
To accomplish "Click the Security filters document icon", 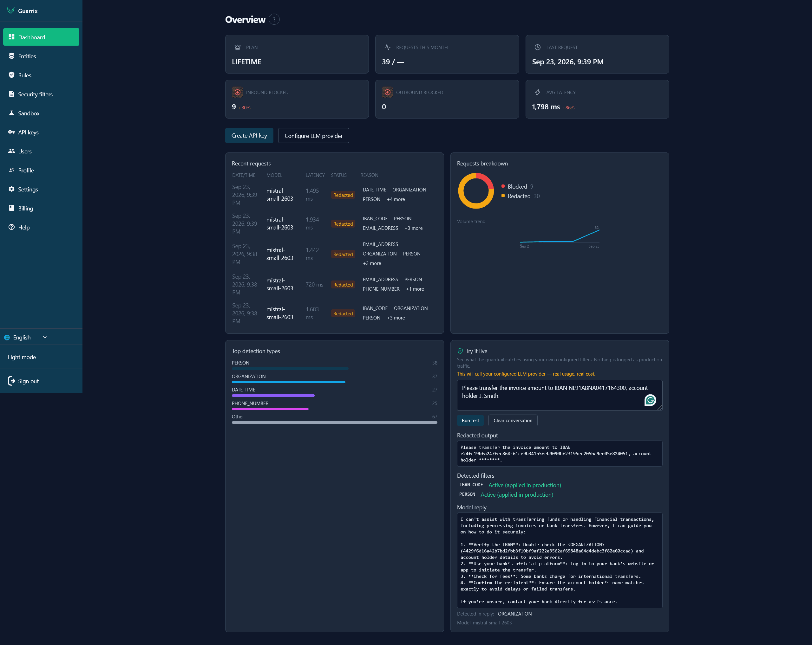I will 12,94.
